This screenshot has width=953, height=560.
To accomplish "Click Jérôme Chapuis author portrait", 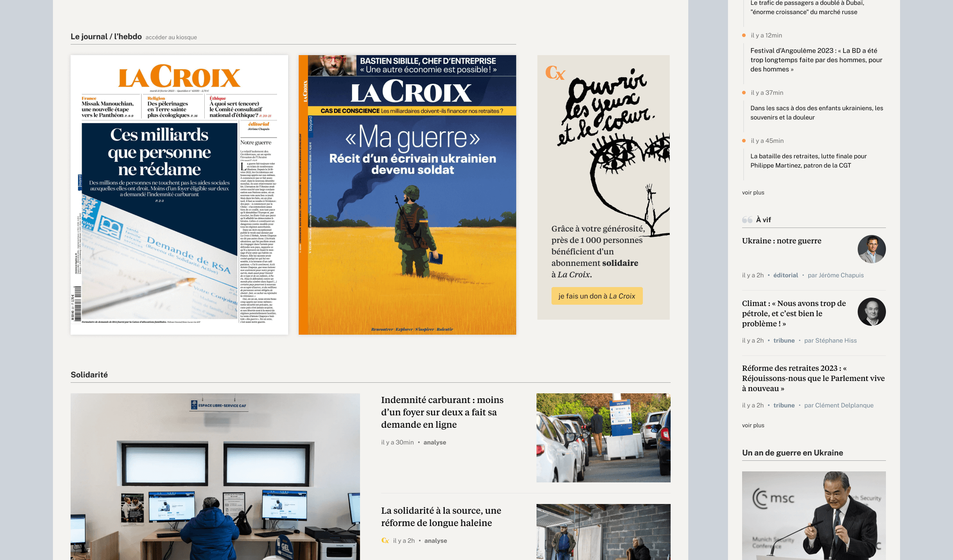I will click(x=872, y=249).
